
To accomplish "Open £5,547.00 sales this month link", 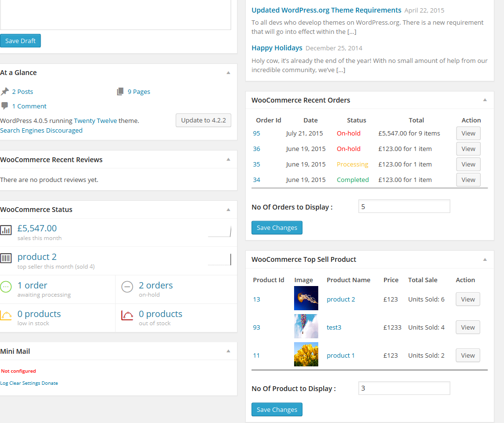I will (x=37, y=228).
